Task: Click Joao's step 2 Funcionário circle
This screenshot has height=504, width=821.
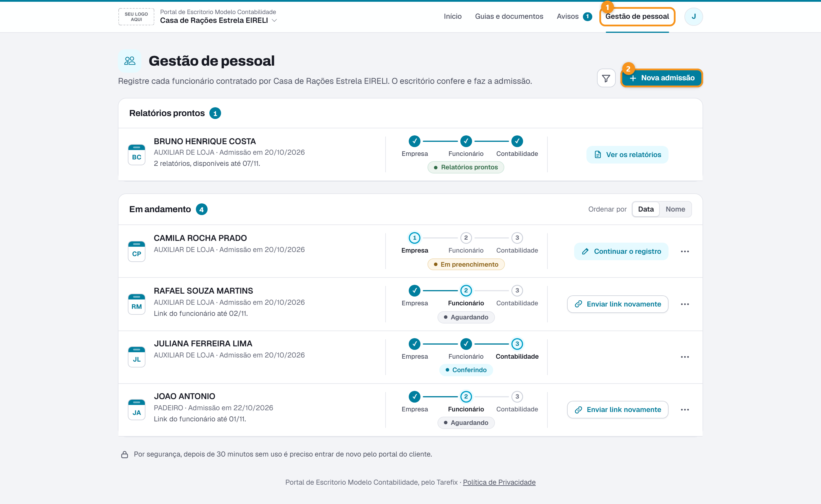Action: point(466,397)
